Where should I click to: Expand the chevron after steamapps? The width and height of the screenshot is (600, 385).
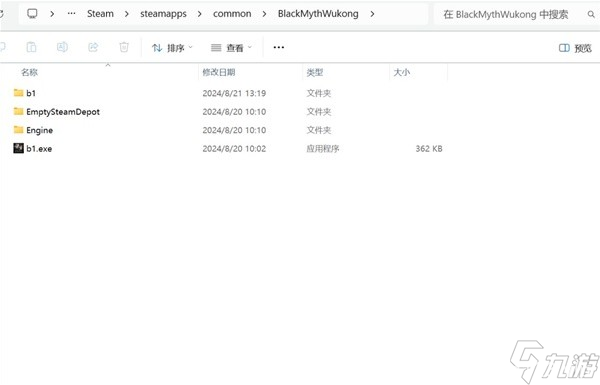[199, 14]
